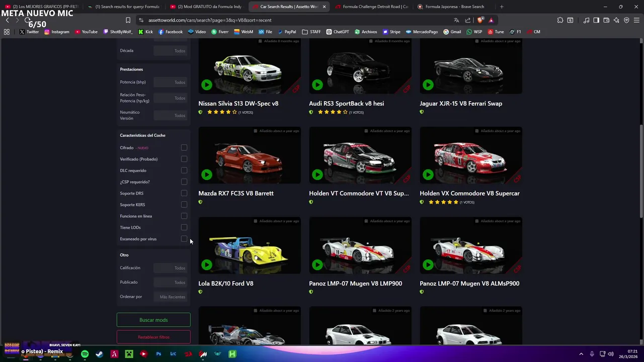Open Steam from the taskbar

click(100, 354)
